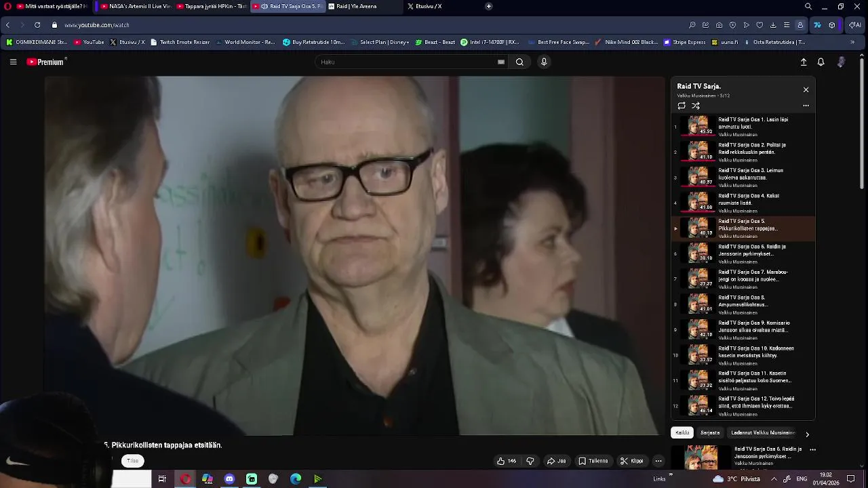Open options for recommended Osa 6 video
Screen dimensions: 868x488
point(812,449)
